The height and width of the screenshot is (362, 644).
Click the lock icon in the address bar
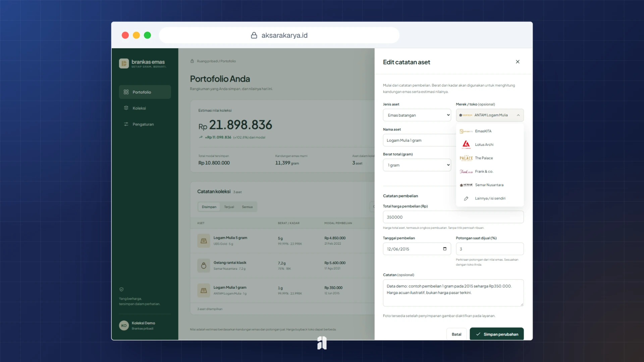pyautogui.click(x=254, y=35)
